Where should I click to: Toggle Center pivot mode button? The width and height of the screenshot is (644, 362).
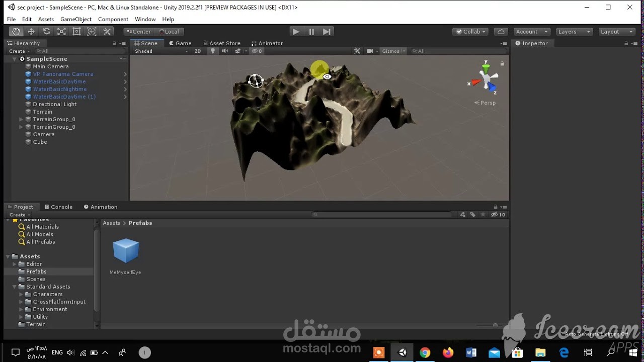tap(139, 31)
